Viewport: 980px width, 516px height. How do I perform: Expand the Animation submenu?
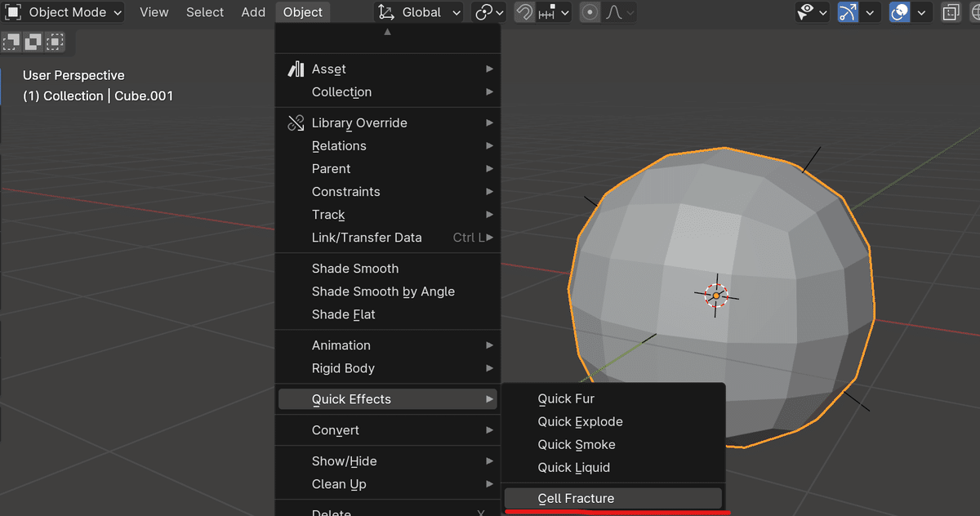[388, 345]
